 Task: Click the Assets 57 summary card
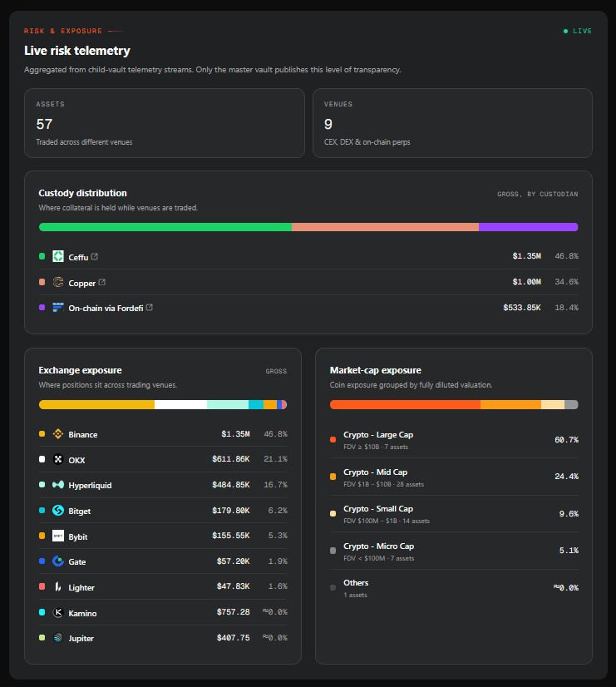(x=164, y=123)
